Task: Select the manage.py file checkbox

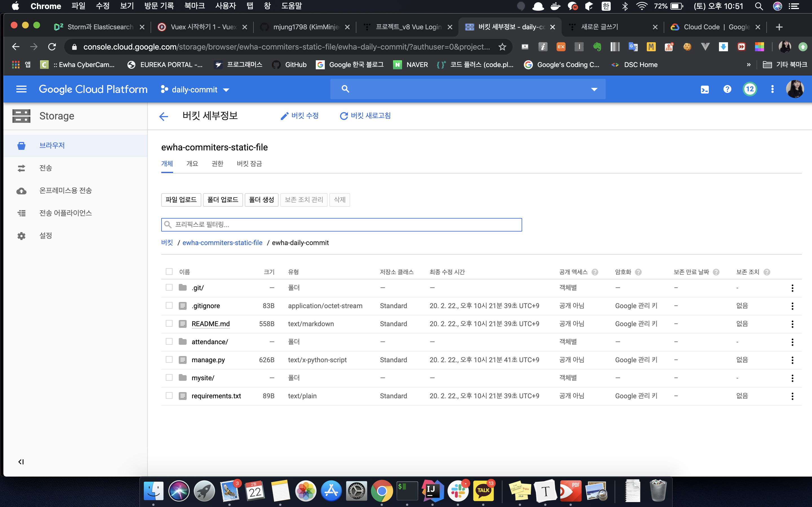Action: [x=169, y=360]
